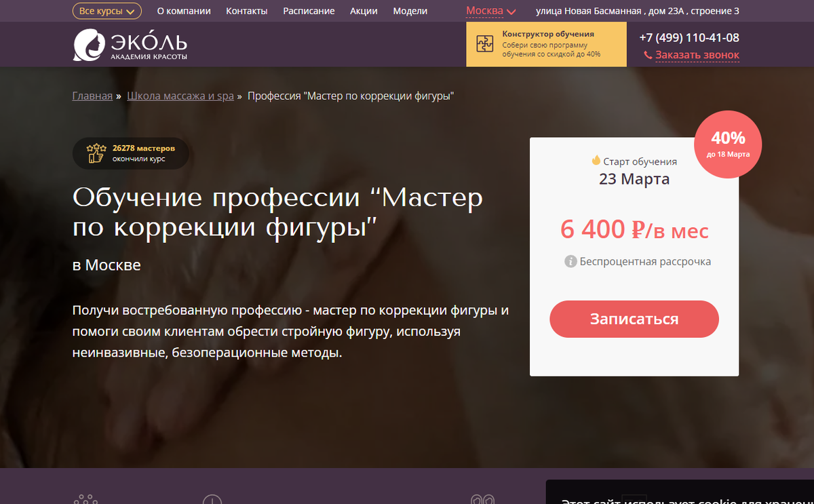The height and width of the screenshot is (504, 814).
Task: Click the 40% discount round badge
Action: pyautogui.click(x=728, y=143)
